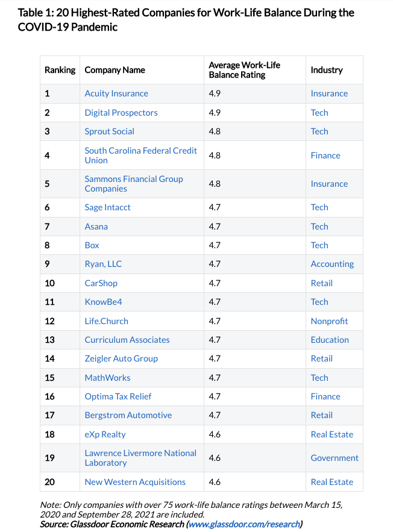The width and height of the screenshot is (393, 532).
Task: Open Sprout Social company page
Action: point(109,131)
